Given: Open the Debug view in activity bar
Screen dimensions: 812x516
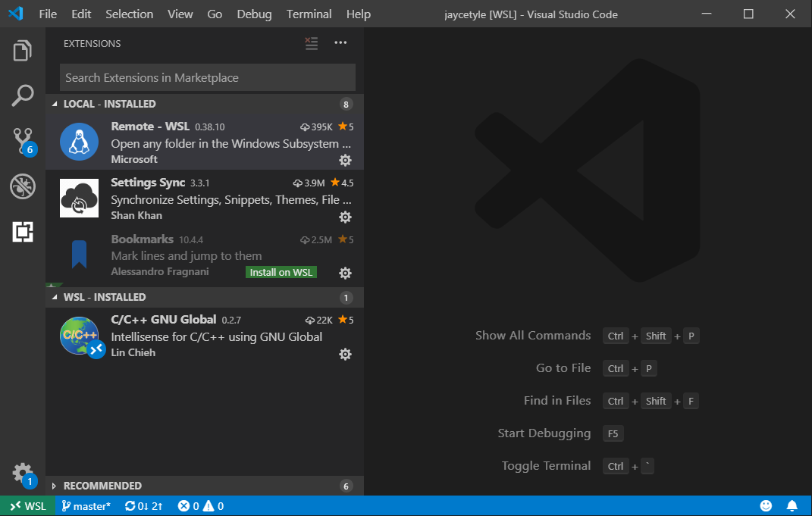Looking at the screenshot, I should click(22, 186).
